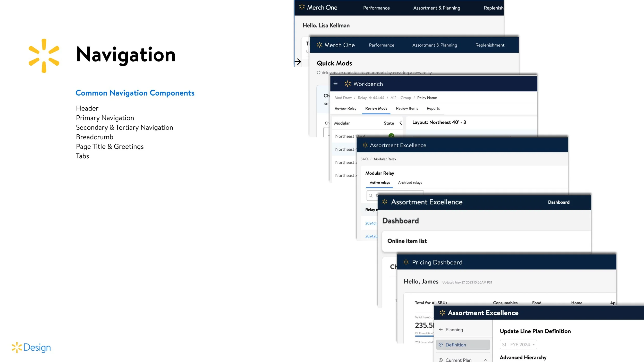Click the spark icon in the Modular Relay window header
Viewport: 644px width, 362px height.
click(365, 145)
